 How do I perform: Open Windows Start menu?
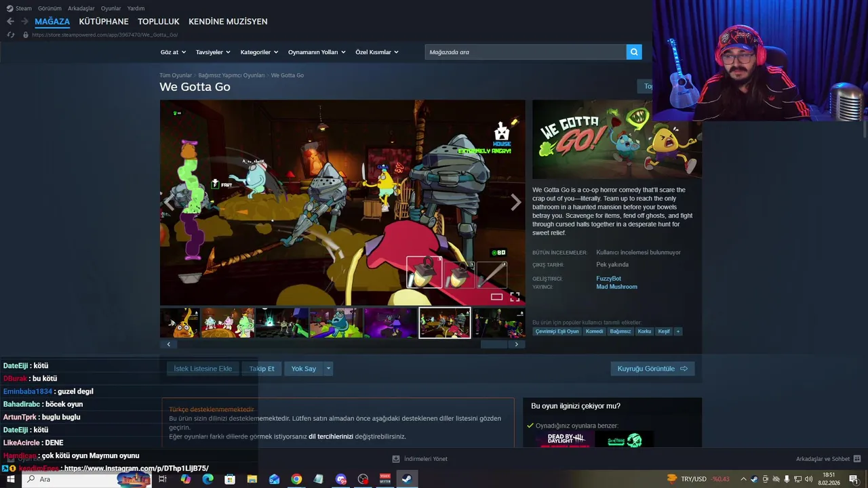point(10,479)
